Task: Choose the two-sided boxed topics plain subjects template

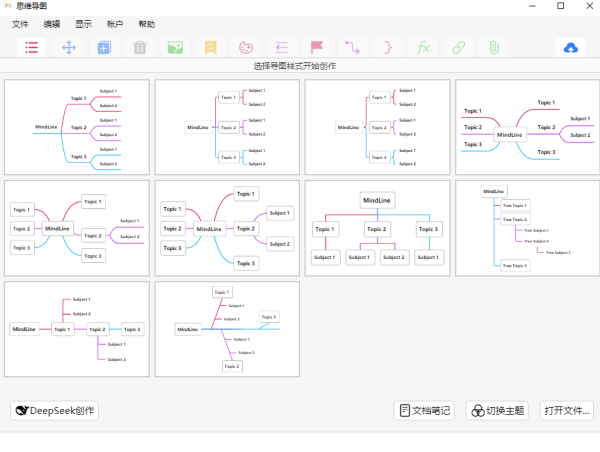Action: 77,228
